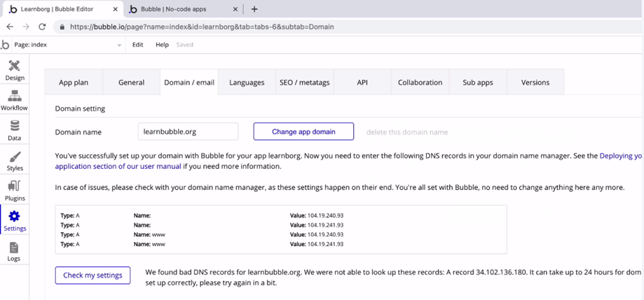Open the API settings tab
This screenshot has width=644, height=300.
362,82
